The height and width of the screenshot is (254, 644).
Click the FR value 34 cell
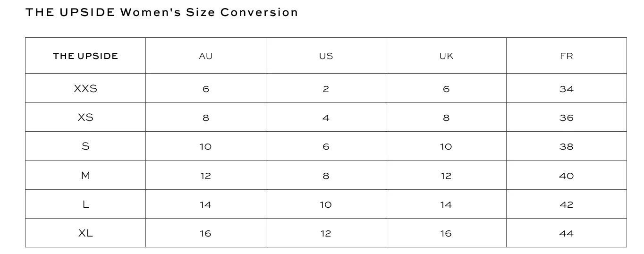point(567,89)
